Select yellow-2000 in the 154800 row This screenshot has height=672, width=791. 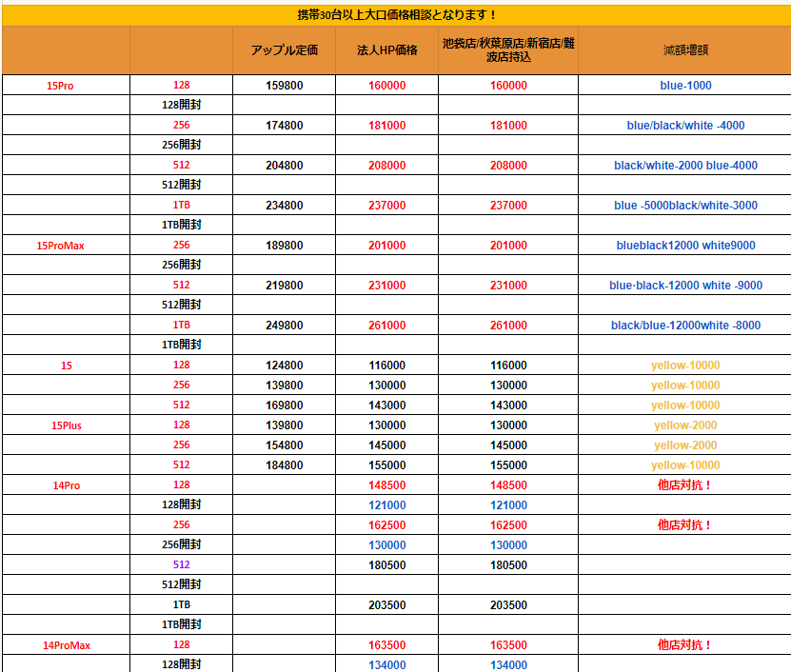685,445
